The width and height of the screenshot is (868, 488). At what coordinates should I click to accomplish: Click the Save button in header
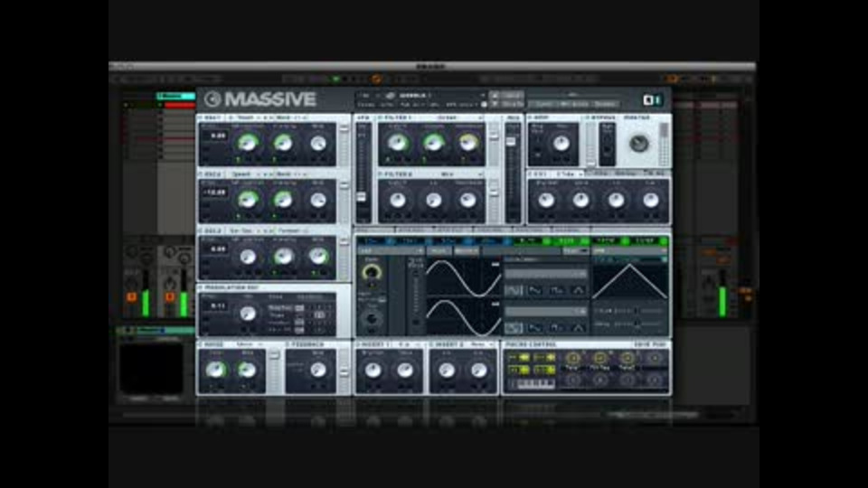click(x=512, y=96)
